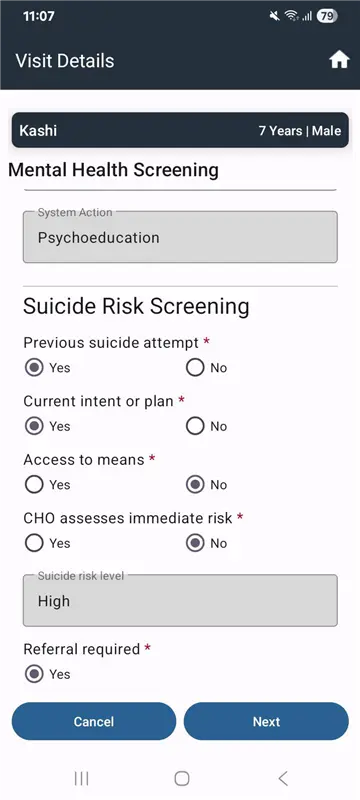Select No for Previous suicide attempt

tap(195, 368)
